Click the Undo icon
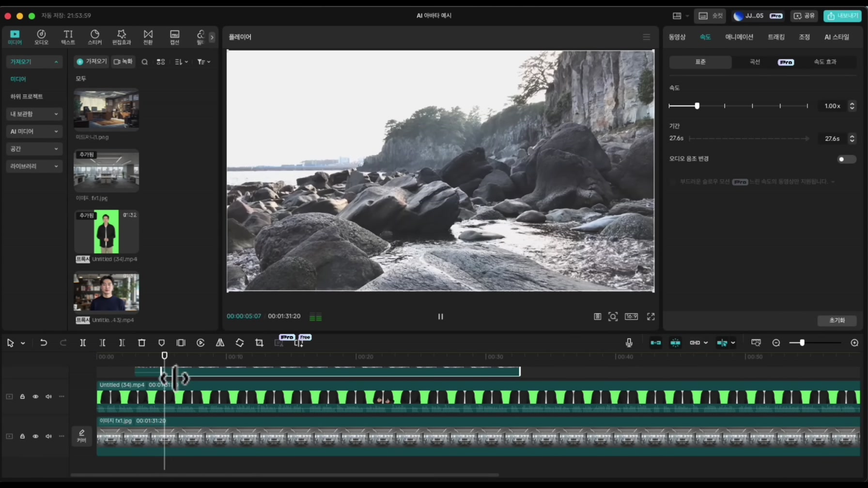 tap(44, 343)
